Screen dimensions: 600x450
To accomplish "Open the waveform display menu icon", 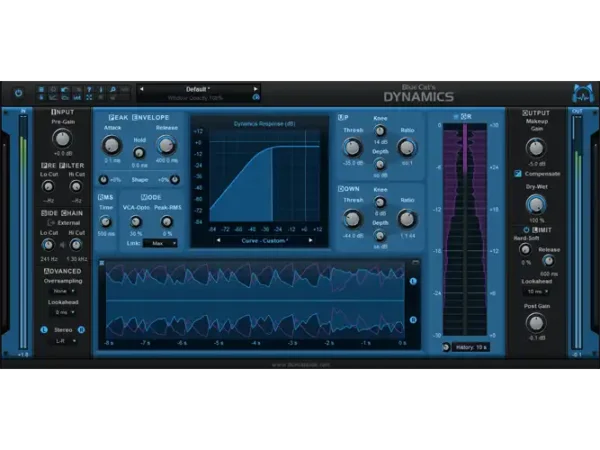I will 102,263.
